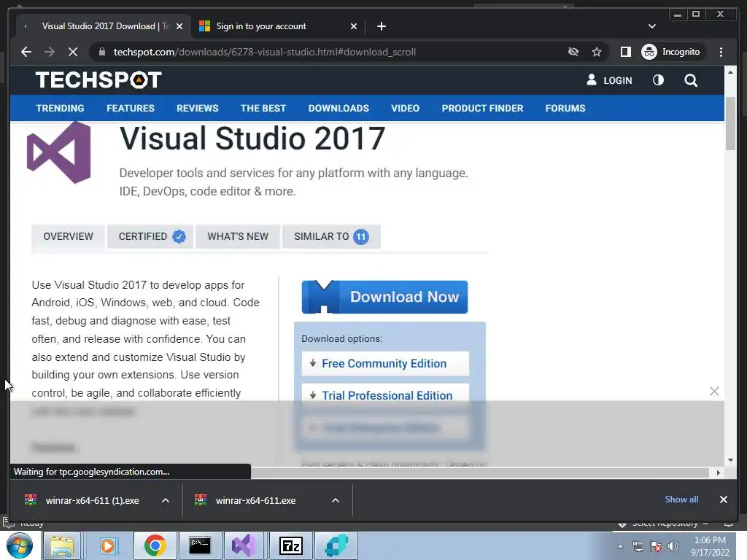Click the scroll down arrow of page scrollbar
This screenshot has height=560, width=747.
(730, 460)
